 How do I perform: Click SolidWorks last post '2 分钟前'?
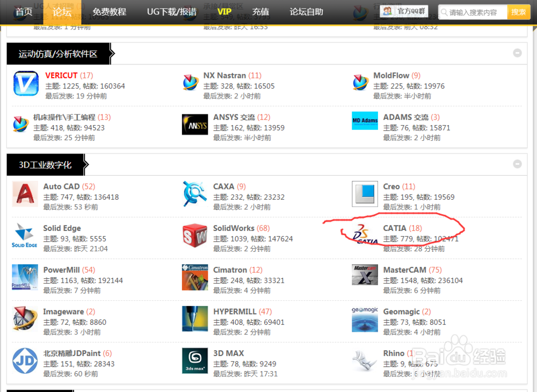[257, 249]
